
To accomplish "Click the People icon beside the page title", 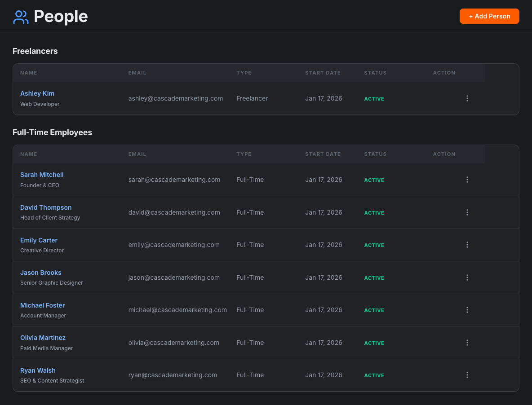I will [21, 17].
